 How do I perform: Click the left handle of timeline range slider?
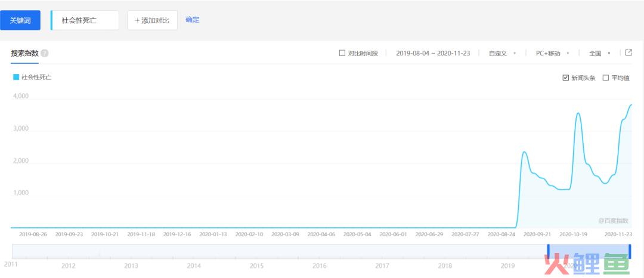[x=548, y=251]
